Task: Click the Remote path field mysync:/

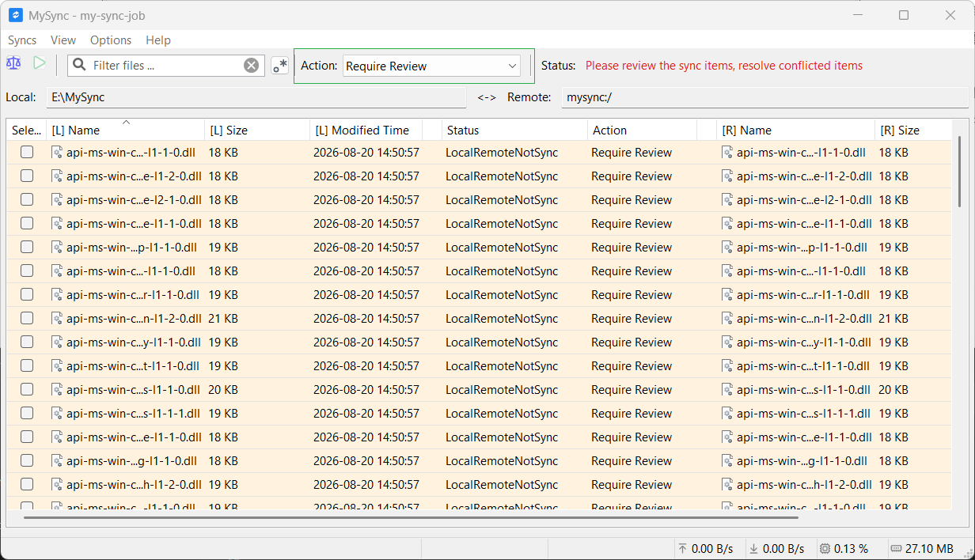Action: point(765,97)
